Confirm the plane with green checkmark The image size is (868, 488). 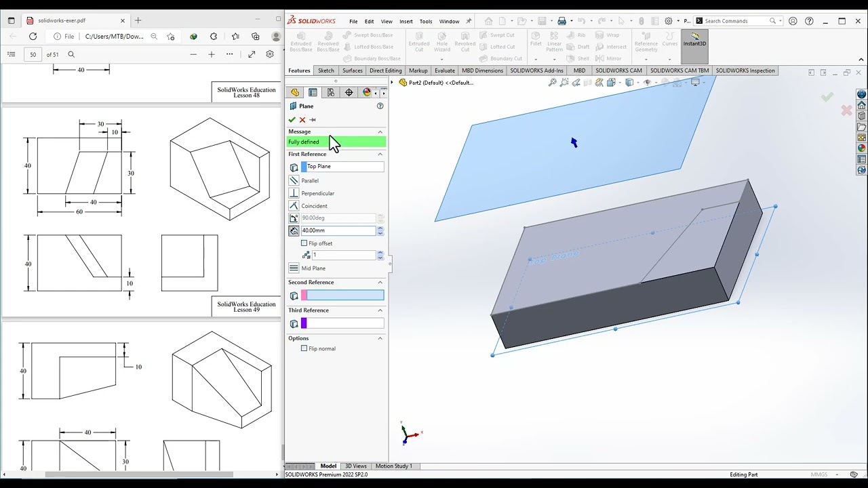[x=292, y=120]
